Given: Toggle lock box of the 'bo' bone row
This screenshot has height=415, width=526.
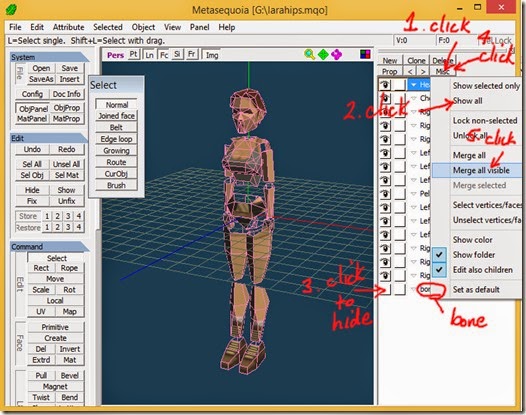Looking at the screenshot, I should [400, 289].
